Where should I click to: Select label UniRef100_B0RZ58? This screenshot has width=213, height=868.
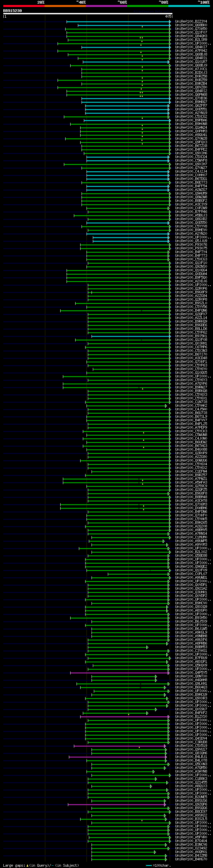pos(191,76)
